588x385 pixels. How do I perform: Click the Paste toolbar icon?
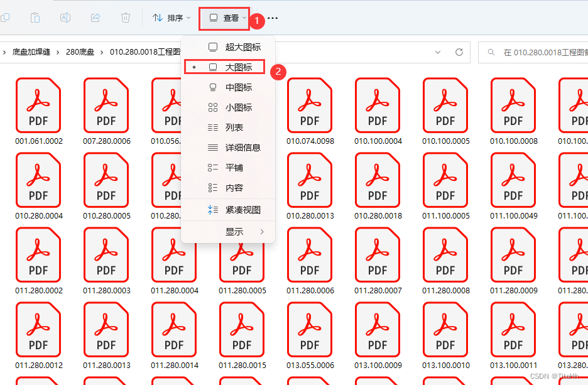[x=35, y=18]
